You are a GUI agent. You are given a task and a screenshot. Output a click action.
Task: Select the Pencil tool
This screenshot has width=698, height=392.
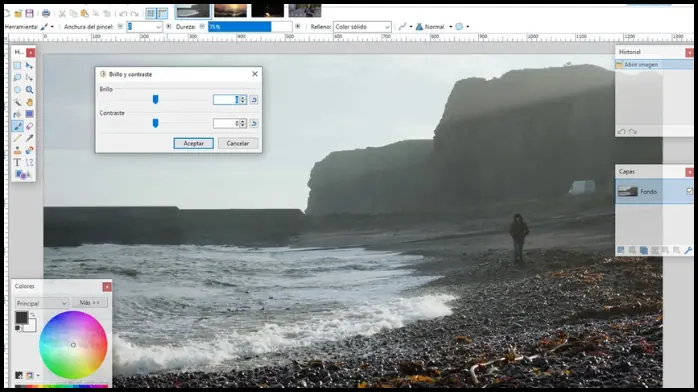pos(17,138)
